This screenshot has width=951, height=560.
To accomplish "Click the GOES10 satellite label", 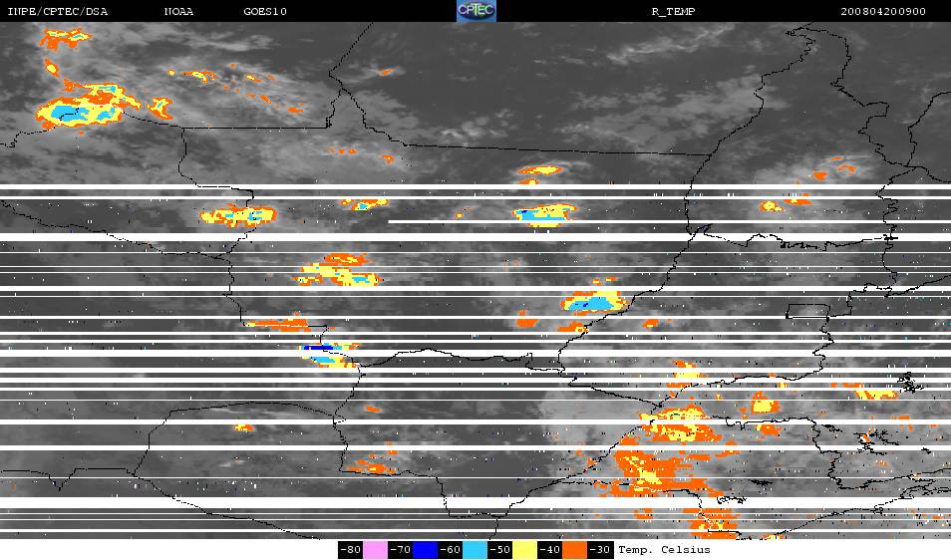I will click(x=265, y=12).
